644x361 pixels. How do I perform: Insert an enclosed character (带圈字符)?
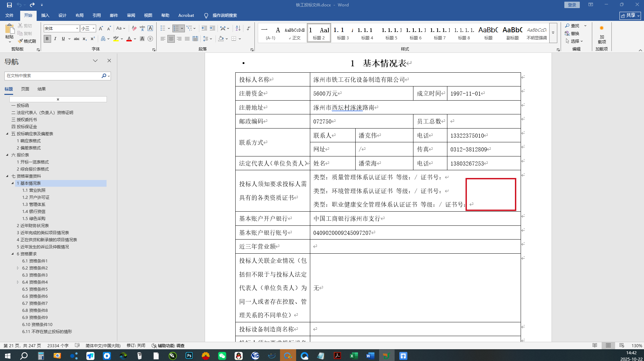(x=150, y=39)
